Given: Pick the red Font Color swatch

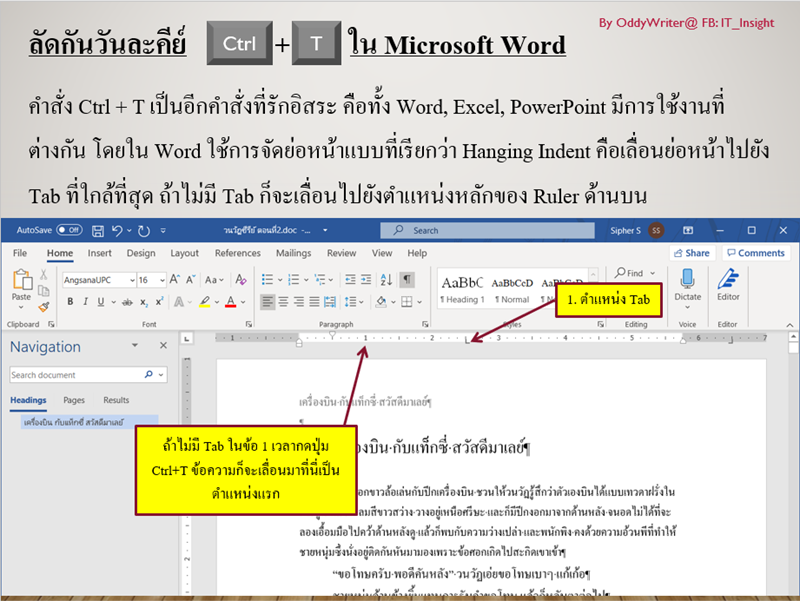Looking at the screenshot, I should point(229,303).
